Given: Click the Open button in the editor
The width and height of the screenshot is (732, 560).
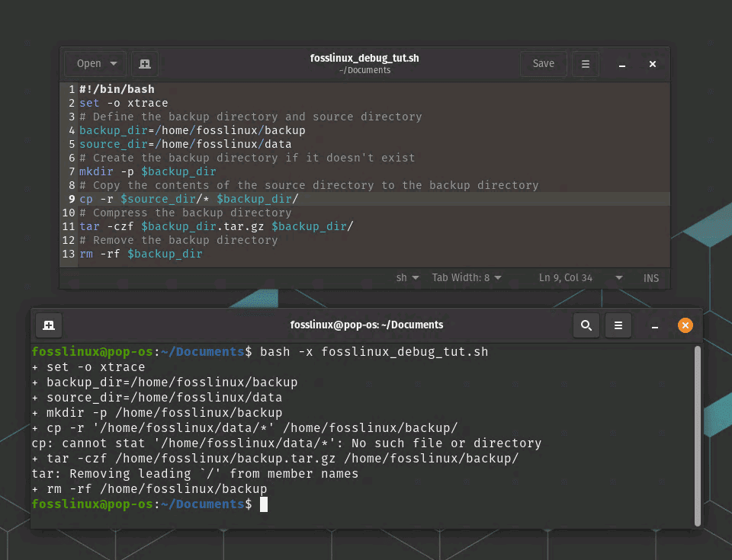Looking at the screenshot, I should (x=89, y=63).
